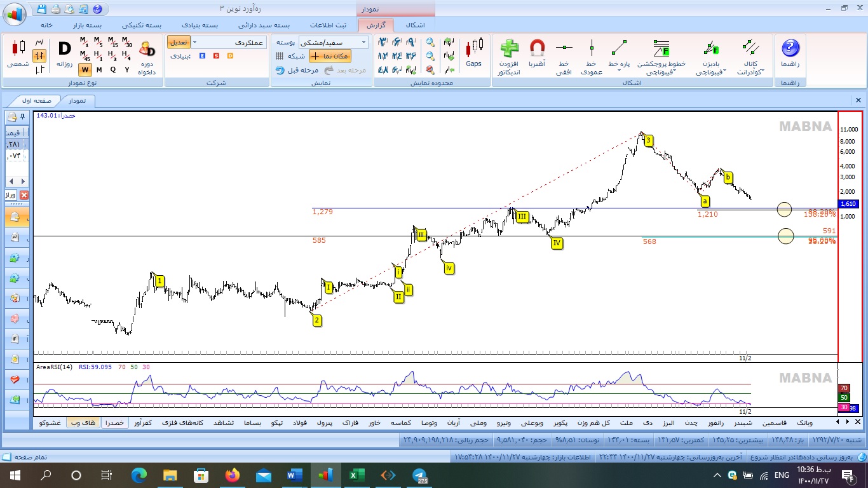Click the zoom in magnifier icon
This screenshot has width=868, height=488.
pos(431,43)
